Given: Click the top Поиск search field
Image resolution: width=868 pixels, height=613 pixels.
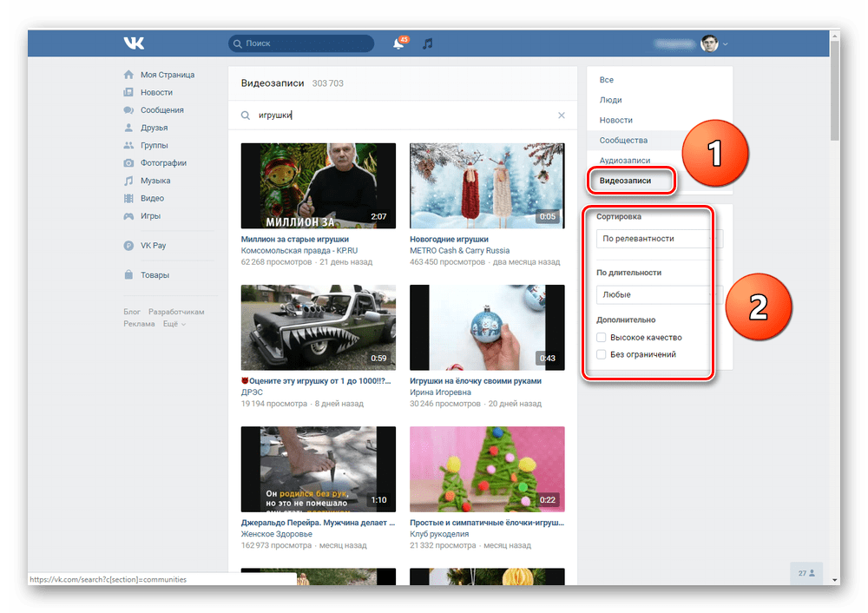Looking at the screenshot, I should [x=301, y=43].
